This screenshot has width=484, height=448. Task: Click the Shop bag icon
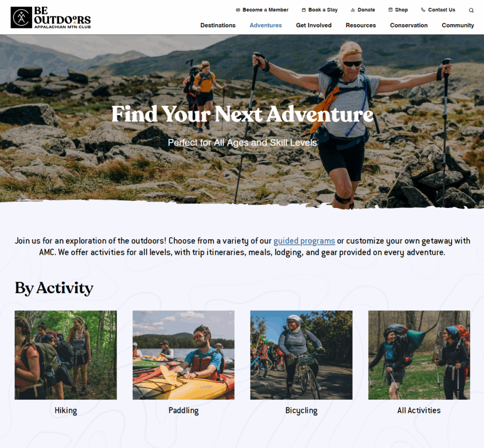[390, 10]
